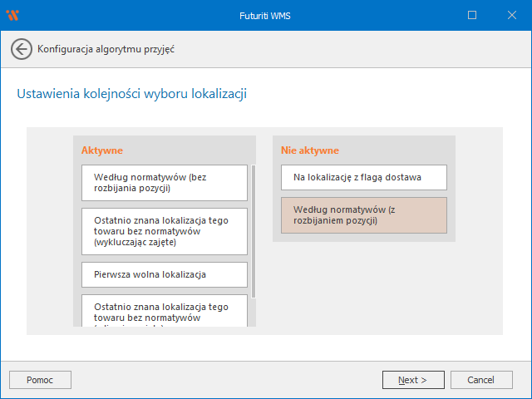Click the 'Konfiguracja algorytmu przyjęć' page title
The height and width of the screenshot is (399, 532).
pyautogui.click(x=106, y=49)
